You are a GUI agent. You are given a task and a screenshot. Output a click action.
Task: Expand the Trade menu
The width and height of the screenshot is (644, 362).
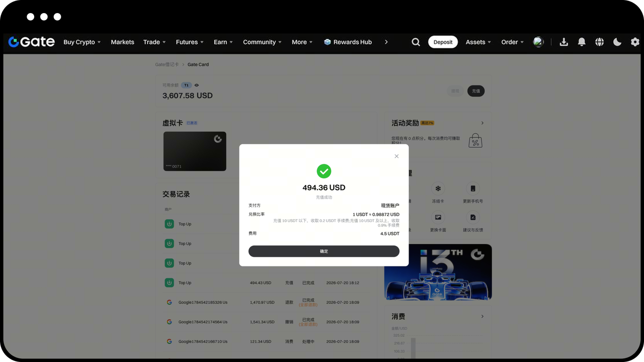(x=154, y=42)
